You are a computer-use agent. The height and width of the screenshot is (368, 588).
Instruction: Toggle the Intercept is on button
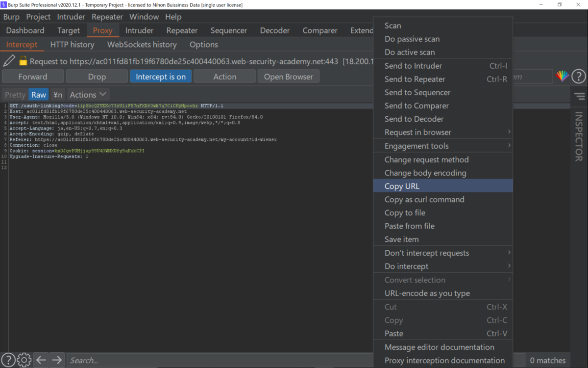click(161, 77)
